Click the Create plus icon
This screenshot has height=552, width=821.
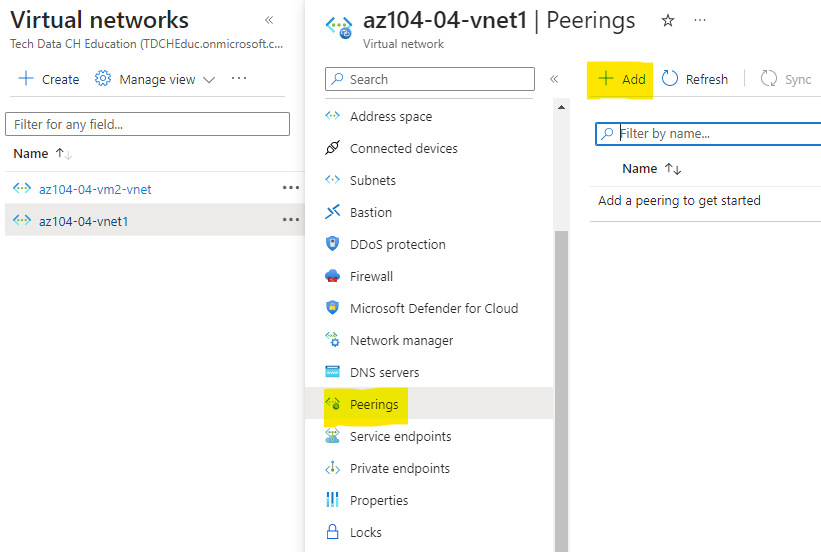click(x=26, y=79)
